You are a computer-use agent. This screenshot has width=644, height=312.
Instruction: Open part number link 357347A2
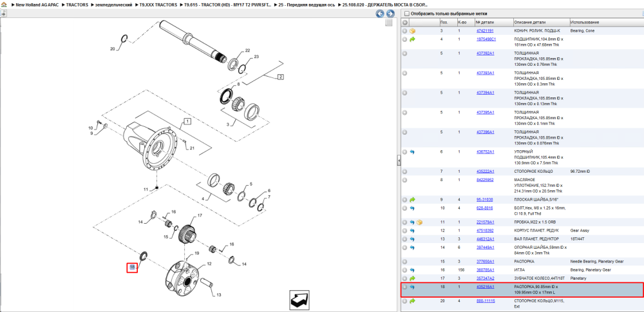coord(485,278)
